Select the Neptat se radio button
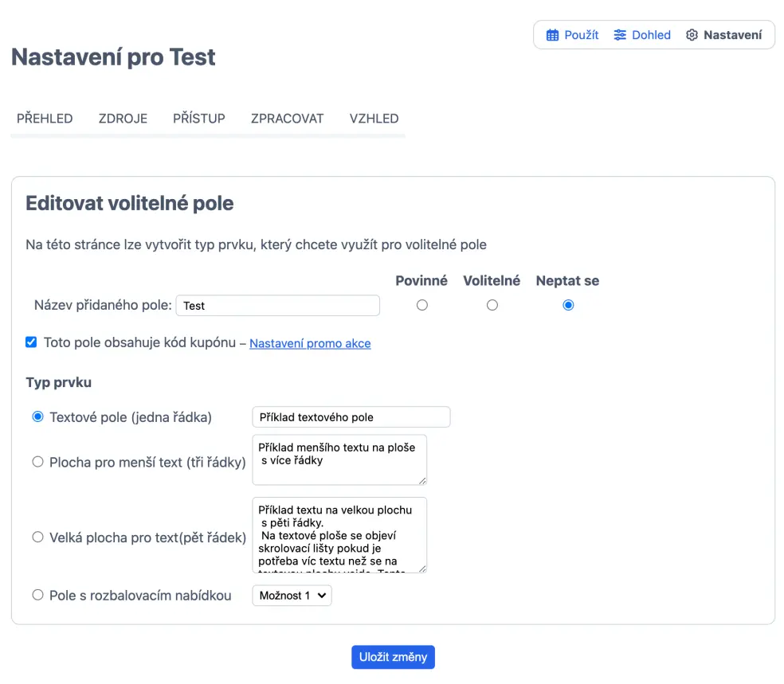Screen dimensions: 784x684 [568, 305]
